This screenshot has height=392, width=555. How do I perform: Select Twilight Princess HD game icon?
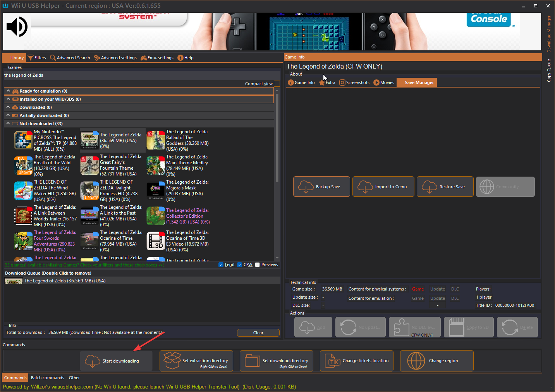point(89,191)
